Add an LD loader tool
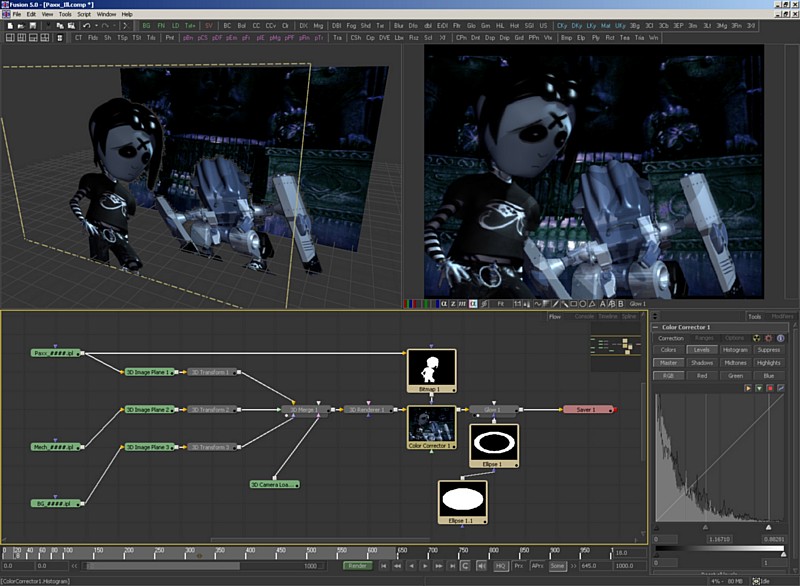 pos(176,26)
